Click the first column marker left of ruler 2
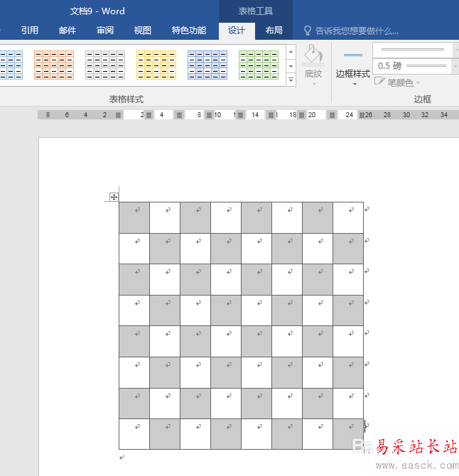This screenshot has height=476, width=459. click(118, 115)
